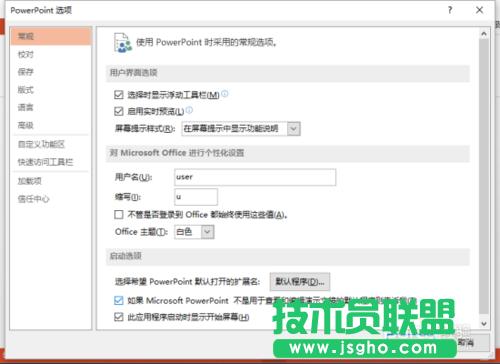
Task: Click the 缩写 initials field
Action: click(x=196, y=197)
